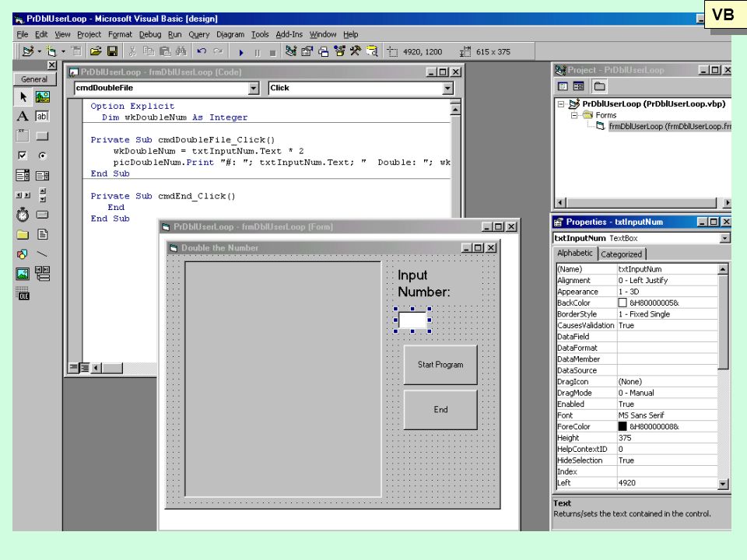Select the txtInputNum text box on form

pos(412,320)
